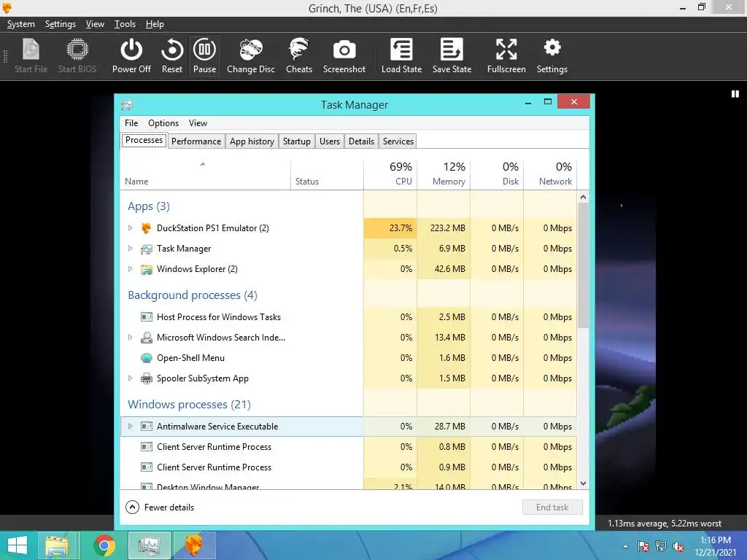This screenshot has height=560, width=747.
Task: Expand Antimalware Service Executable entry
Action: tap(130, 426)
